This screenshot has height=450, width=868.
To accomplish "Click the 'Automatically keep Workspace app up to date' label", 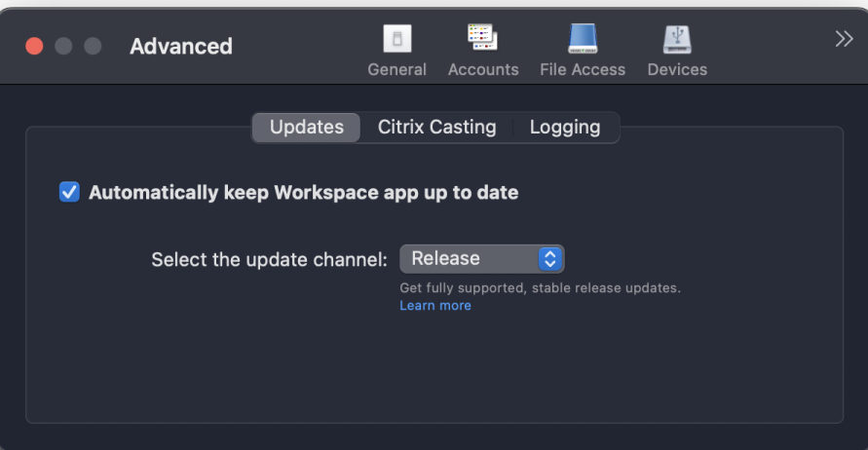I will tap(303, 193).
